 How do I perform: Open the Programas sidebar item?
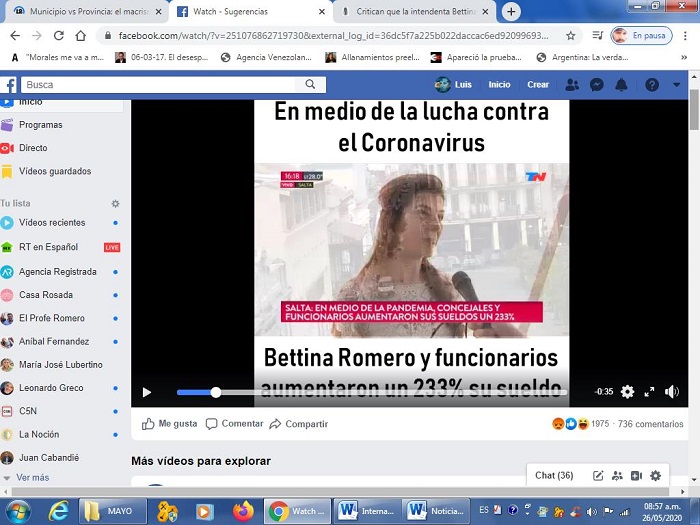point(41,125)
